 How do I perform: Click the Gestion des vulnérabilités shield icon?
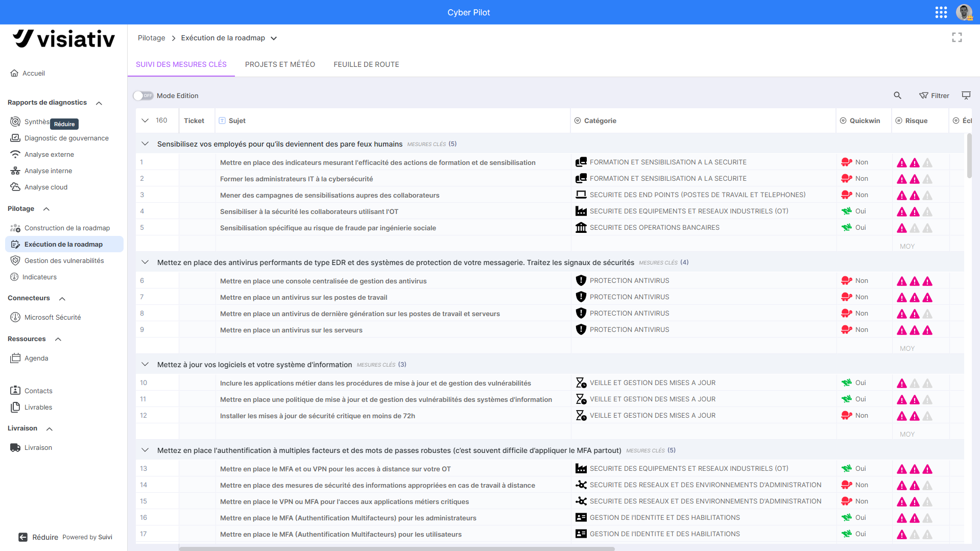tap(15, 260)
